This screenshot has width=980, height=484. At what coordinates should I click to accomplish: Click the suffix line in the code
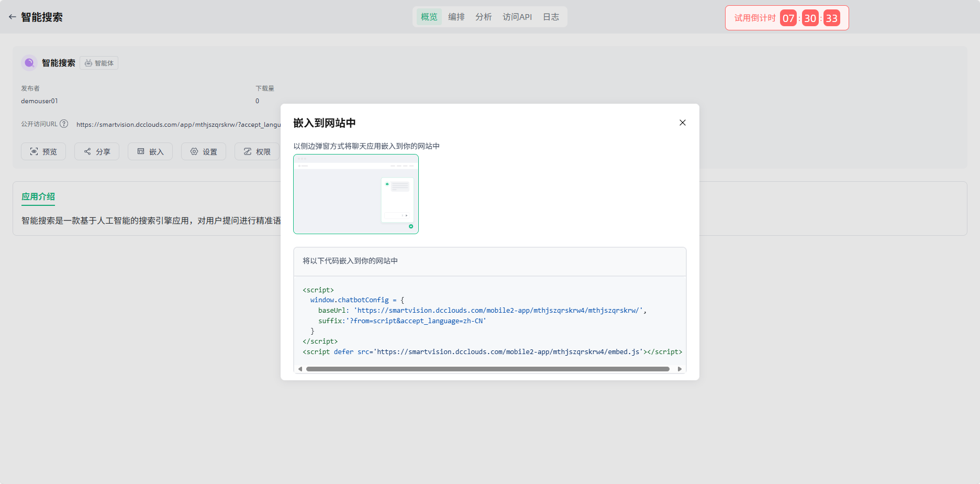[x=402, y=321]
